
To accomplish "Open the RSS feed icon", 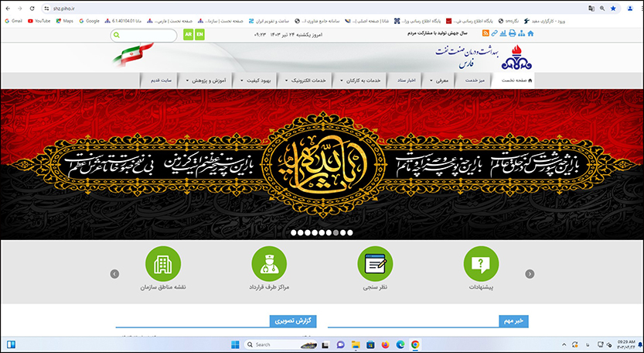I will click(486, 33).
